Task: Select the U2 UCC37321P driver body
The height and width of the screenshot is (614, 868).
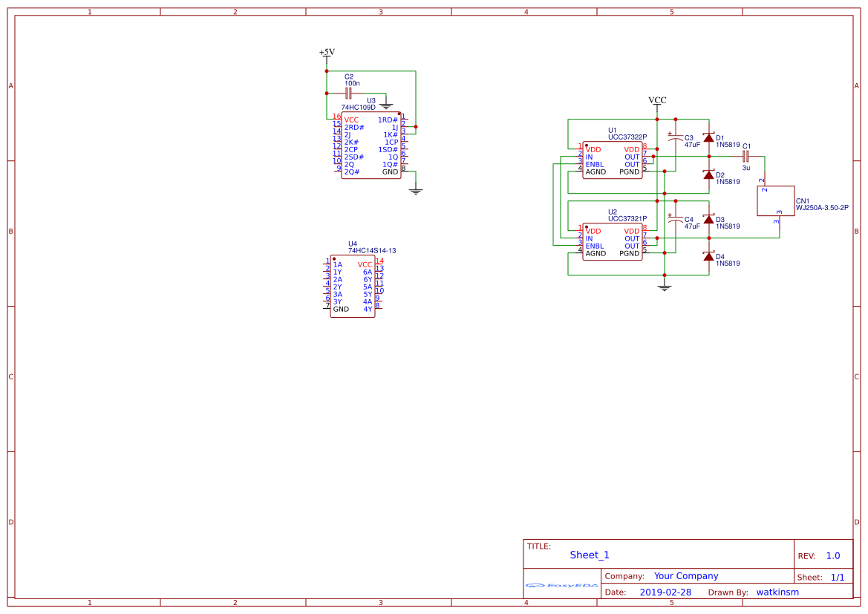Action: (612, 242)
